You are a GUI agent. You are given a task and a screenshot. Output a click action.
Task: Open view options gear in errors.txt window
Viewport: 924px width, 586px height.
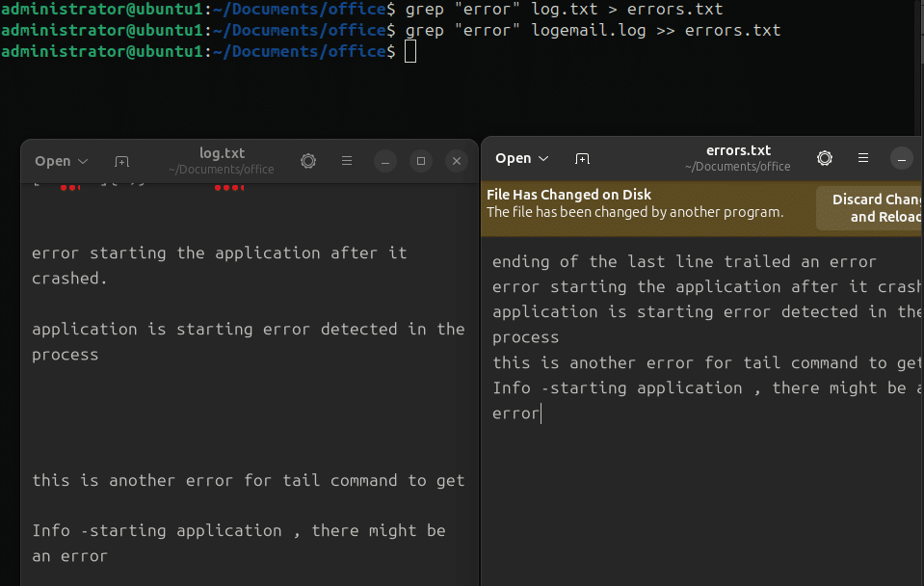[825, 158]
